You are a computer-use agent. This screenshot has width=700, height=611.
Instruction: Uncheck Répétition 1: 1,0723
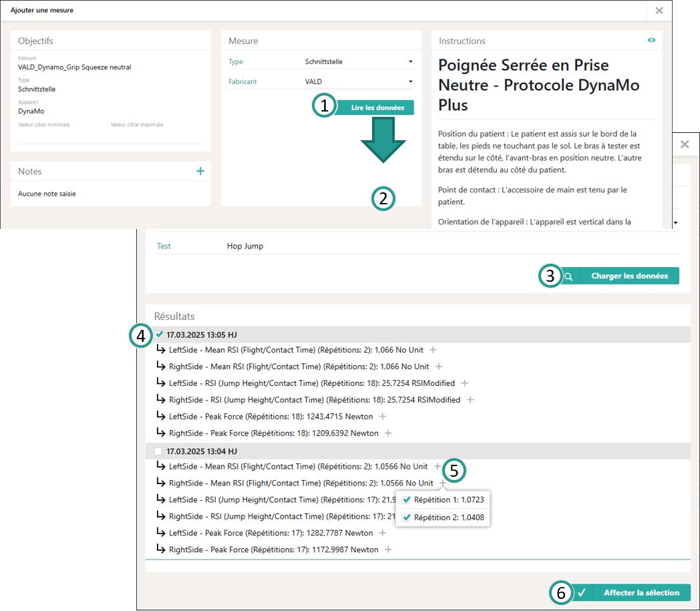(x=407, y=499)
